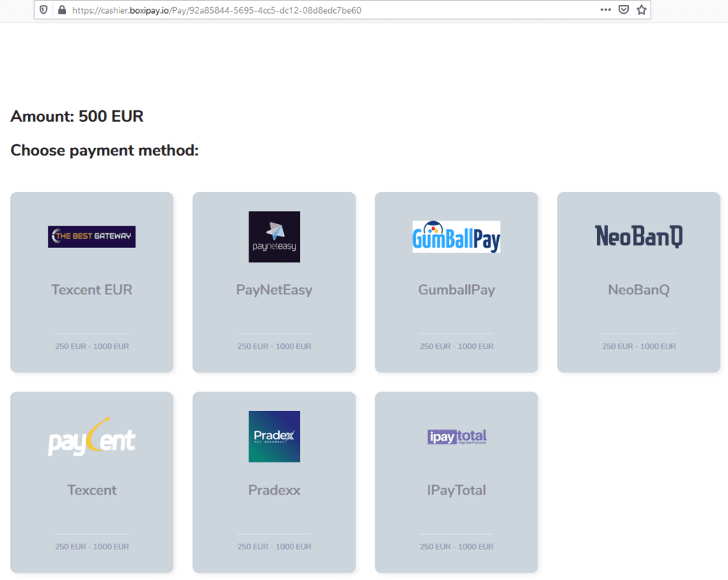
Task: Click The Best Gateway logo
Action: (91, 236)
